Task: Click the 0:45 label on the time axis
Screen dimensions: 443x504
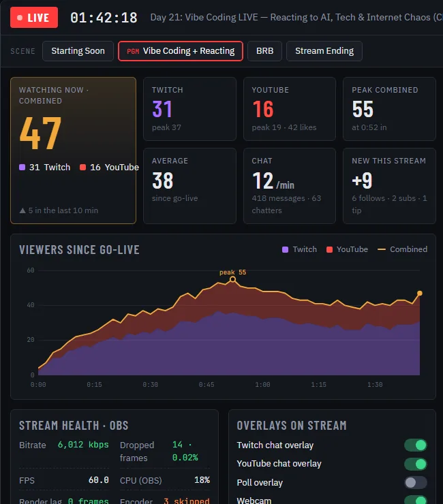Action: tap(207, 385)
